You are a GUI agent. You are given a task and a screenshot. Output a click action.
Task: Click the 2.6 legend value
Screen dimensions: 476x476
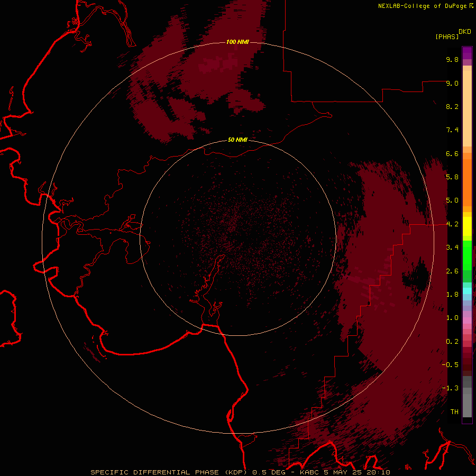[x=452, y=271]
